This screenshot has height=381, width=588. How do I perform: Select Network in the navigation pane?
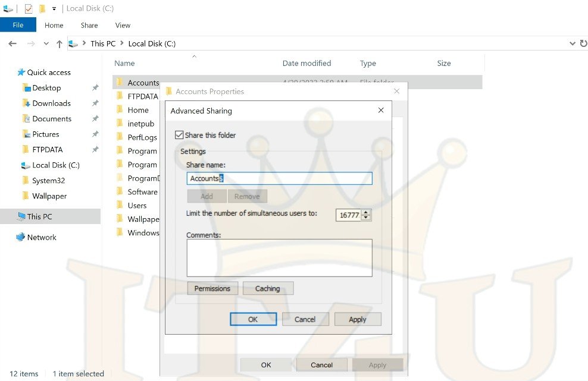pyautogui.click(x=43, y=237)
